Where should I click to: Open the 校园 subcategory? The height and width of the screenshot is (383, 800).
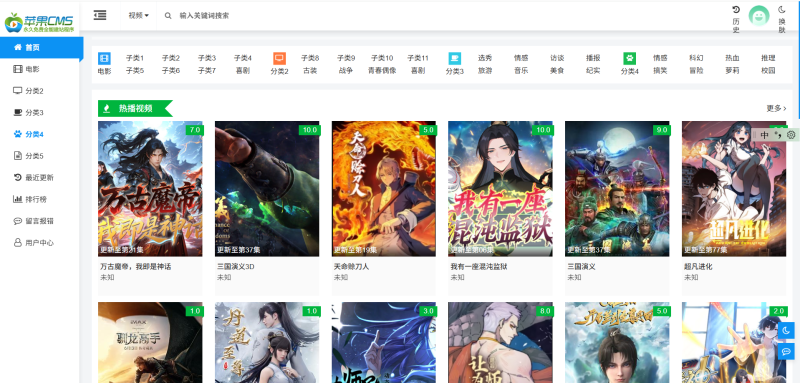click(x=768, y=71)
